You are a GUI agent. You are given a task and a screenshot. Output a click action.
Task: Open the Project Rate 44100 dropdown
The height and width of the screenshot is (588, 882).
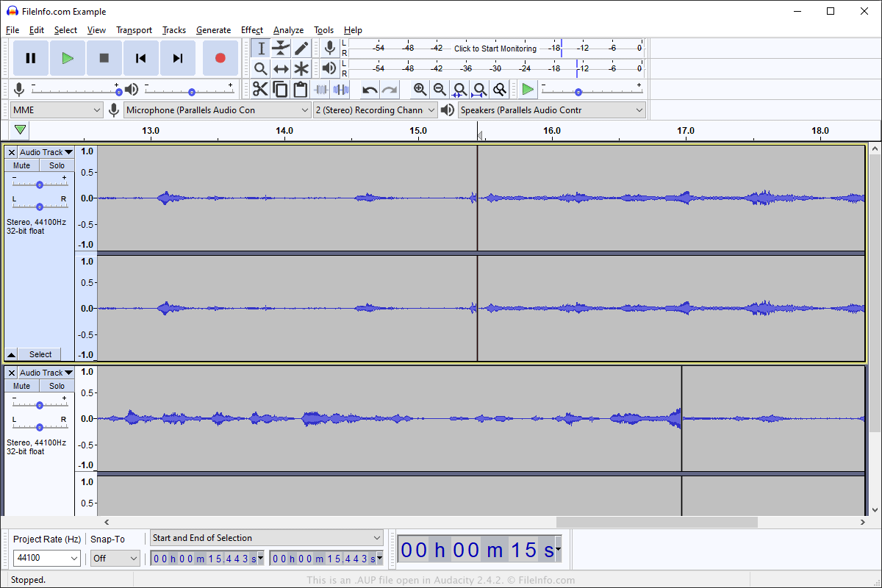(x=47, y=559)
